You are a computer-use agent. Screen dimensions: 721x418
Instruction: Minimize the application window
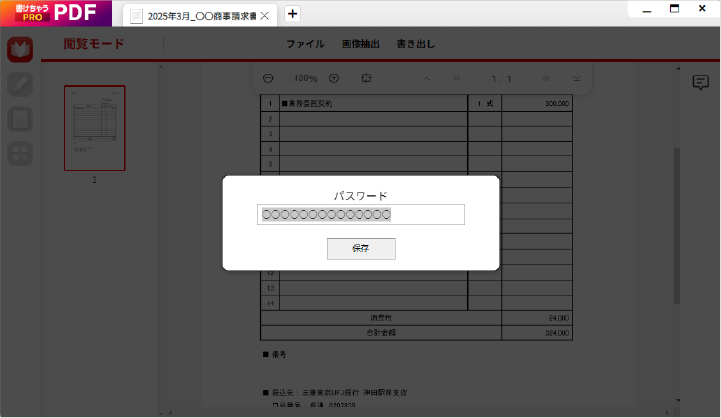(x=647, y=9)
